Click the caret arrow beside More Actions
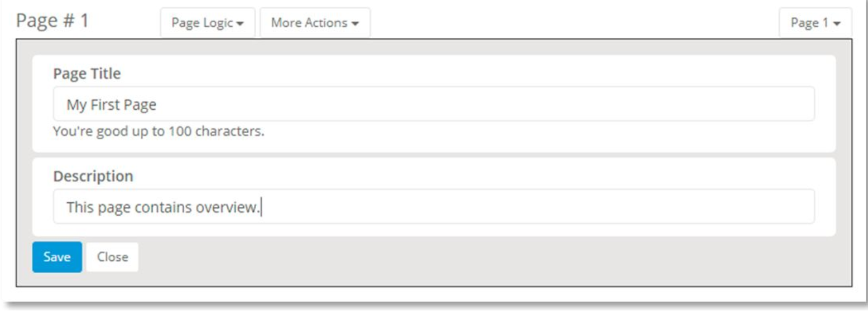 (355, 24)
